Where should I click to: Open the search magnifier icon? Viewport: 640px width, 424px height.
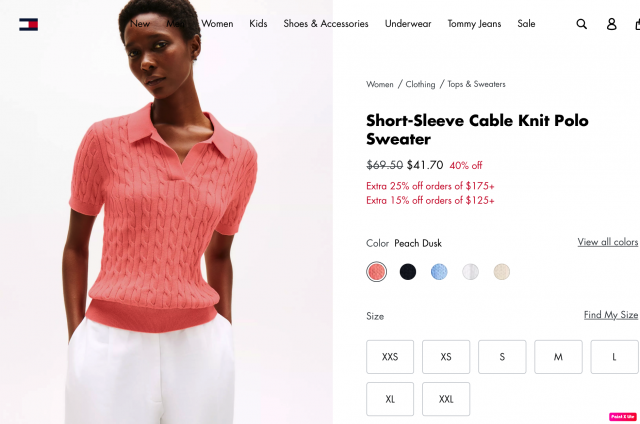[582, 24]
